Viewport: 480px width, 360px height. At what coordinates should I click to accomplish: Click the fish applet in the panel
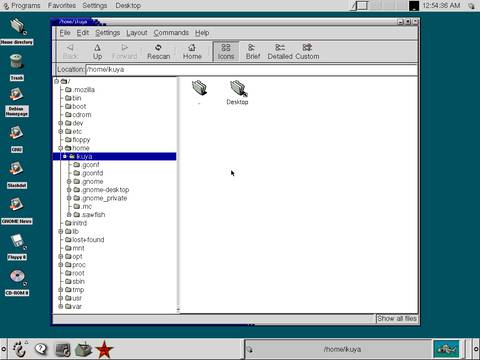click(x=446, y=349)
